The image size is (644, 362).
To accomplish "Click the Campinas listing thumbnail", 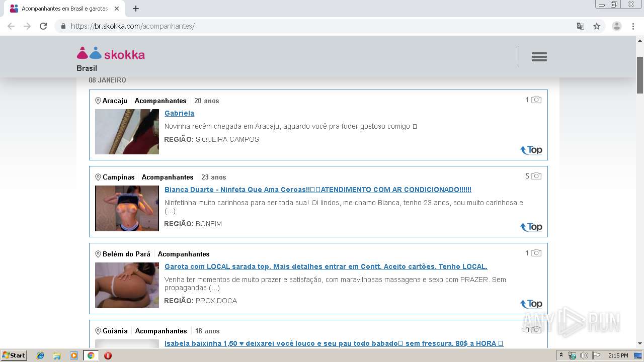I will (127, 208).
